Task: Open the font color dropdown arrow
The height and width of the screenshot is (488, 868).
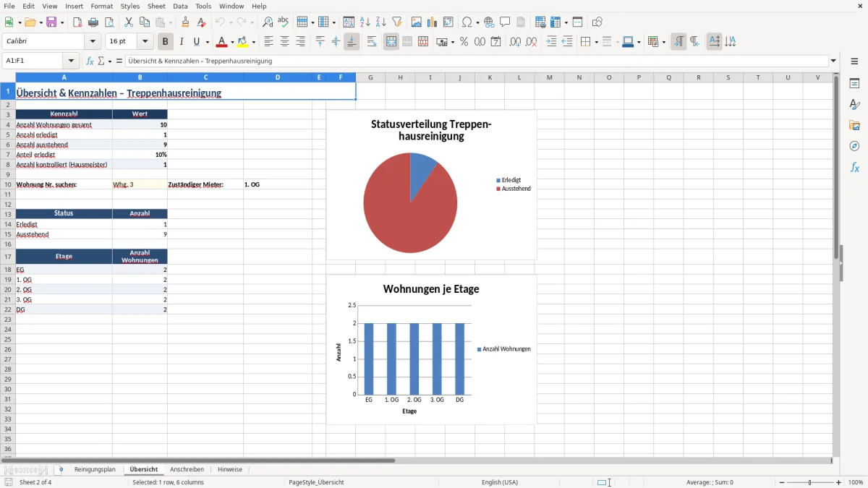Action: click(x=231, y=42)
